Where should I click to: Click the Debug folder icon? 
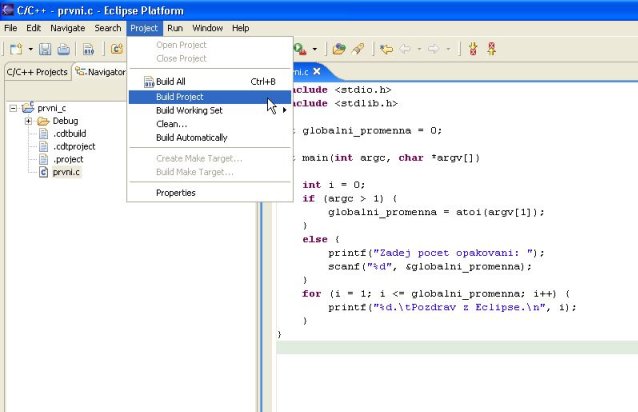43,121
